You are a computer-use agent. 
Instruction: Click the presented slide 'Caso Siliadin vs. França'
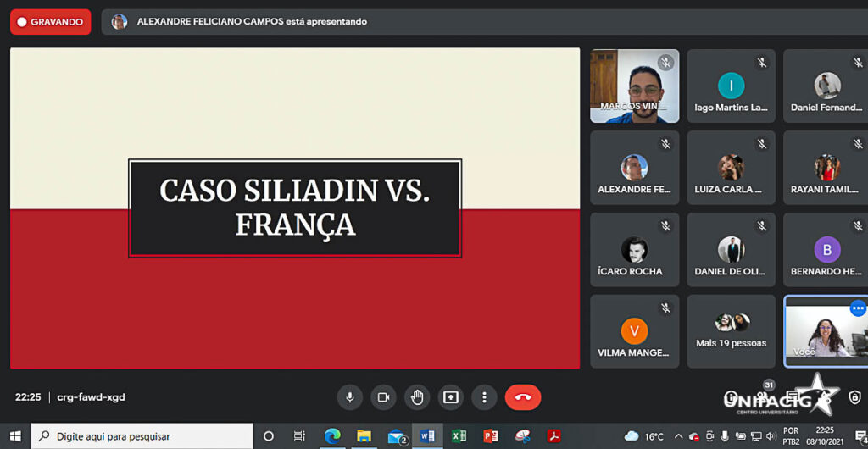coord(295,208)
